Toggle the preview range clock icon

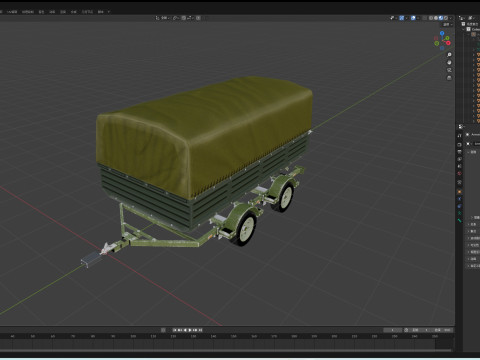406,330
